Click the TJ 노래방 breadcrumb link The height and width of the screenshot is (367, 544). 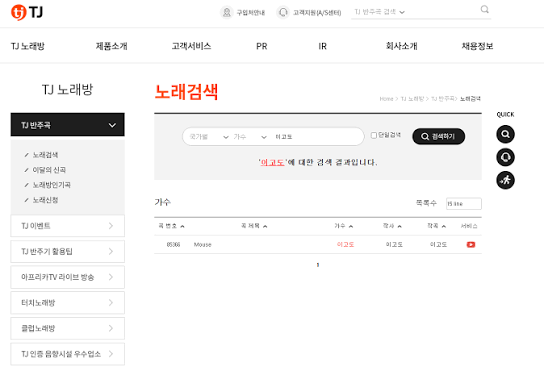coord(412,99)
